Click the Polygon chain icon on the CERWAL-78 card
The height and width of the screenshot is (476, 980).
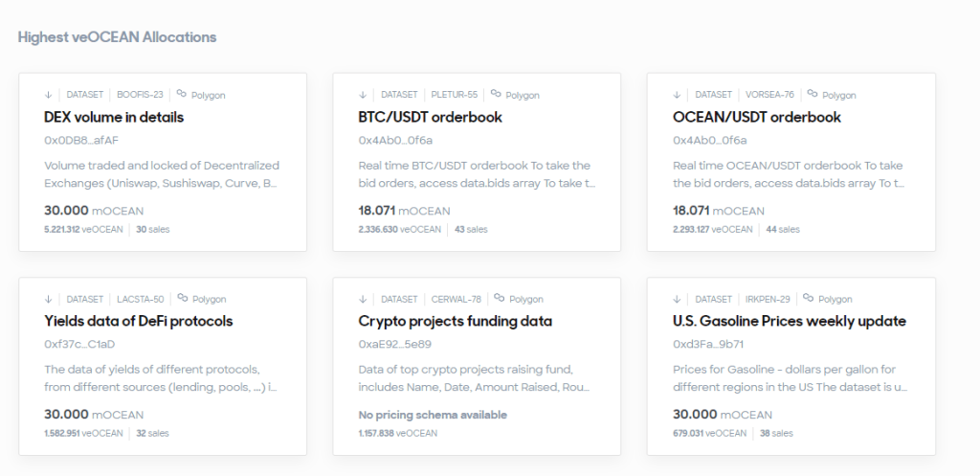tap(499, 297)
